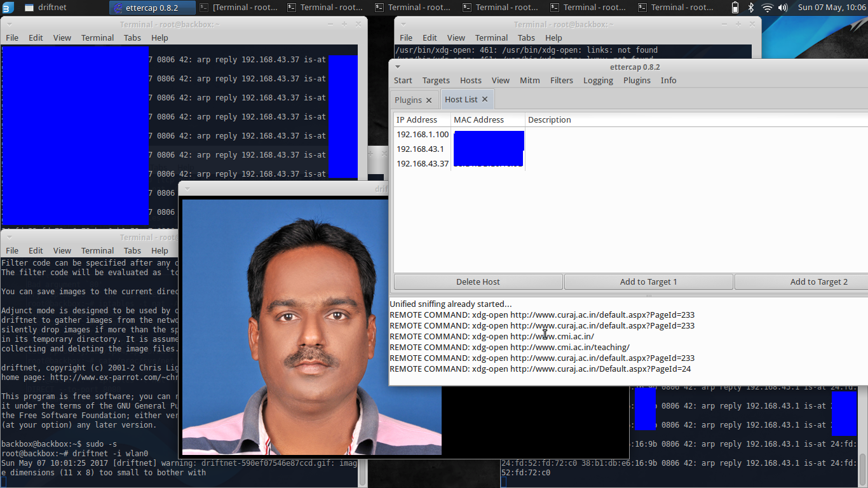Open the View menu in ettercap

coord(501,81)
